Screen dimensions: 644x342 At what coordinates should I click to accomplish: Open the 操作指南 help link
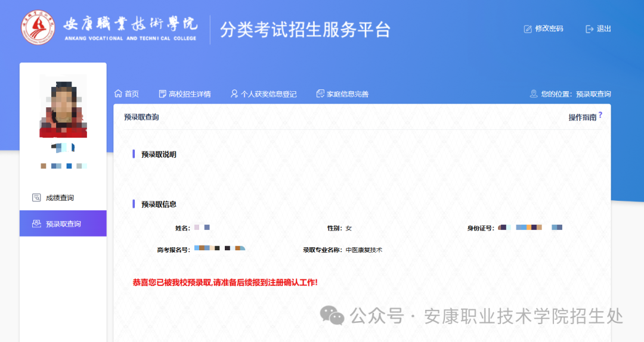click(x=582, y=117)
